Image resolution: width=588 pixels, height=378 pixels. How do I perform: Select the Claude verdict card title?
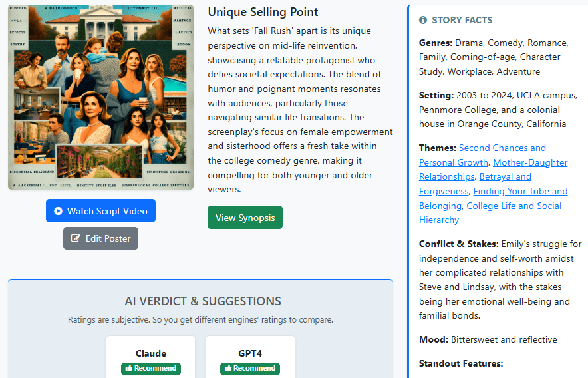point(151,353)
